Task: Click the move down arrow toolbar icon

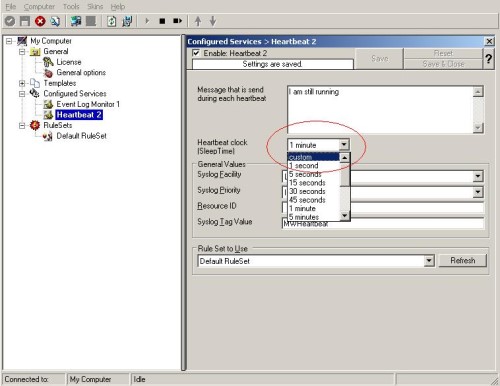Action: [213, 21]
